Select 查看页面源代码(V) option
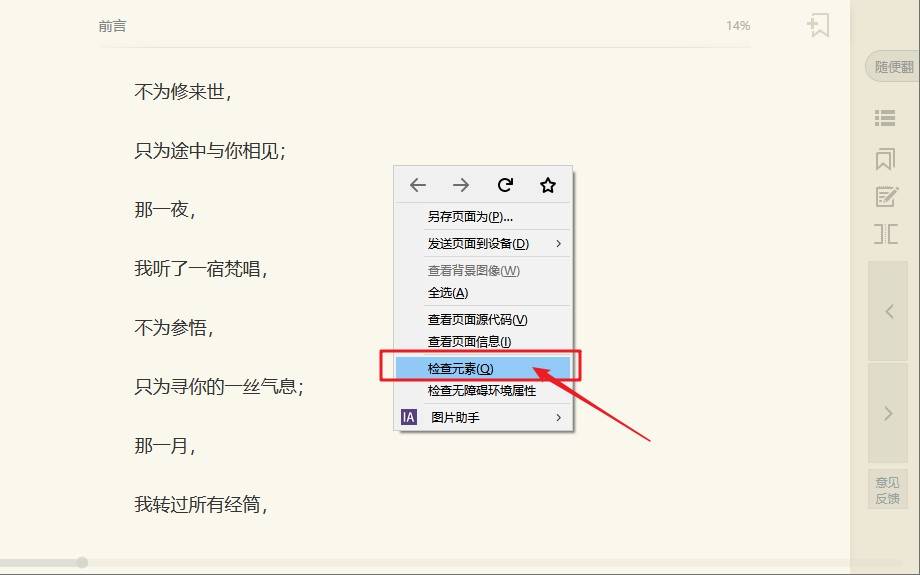Screen dimensions: 920x575 pyautogui.click(x=483, y=320)
